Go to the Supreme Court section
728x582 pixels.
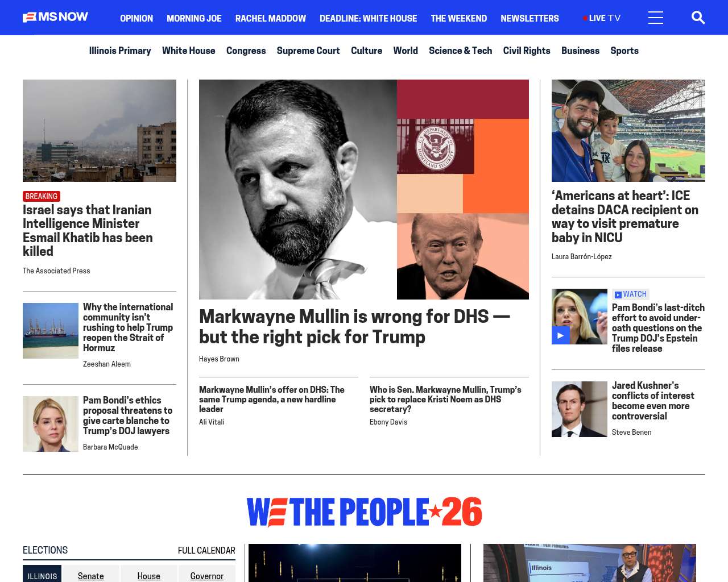point(308,51)
